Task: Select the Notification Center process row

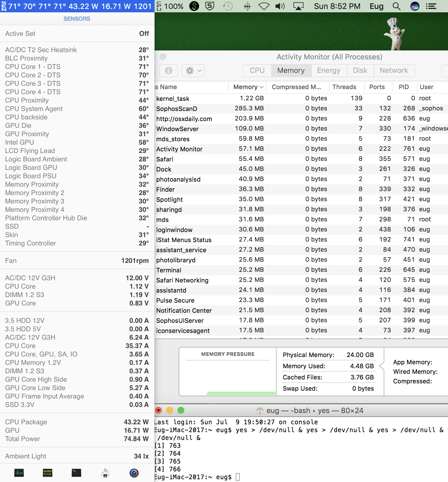Action: coord(301,310)
